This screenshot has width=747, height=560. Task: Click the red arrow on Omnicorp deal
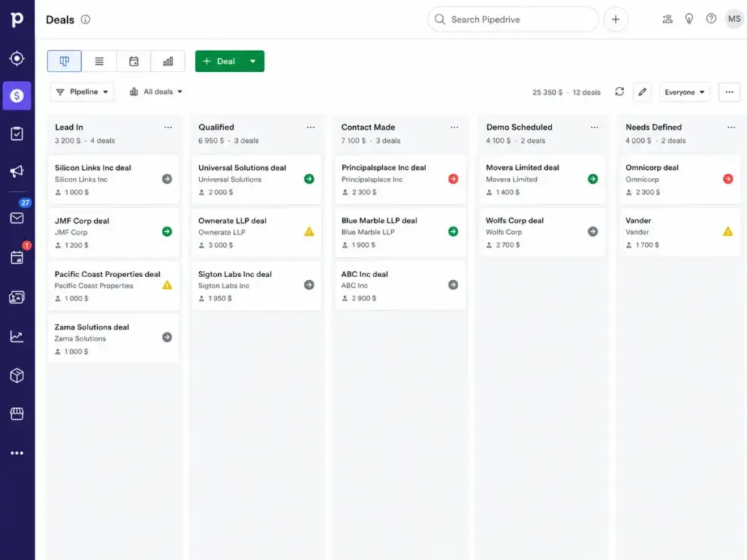coord(727,179)
